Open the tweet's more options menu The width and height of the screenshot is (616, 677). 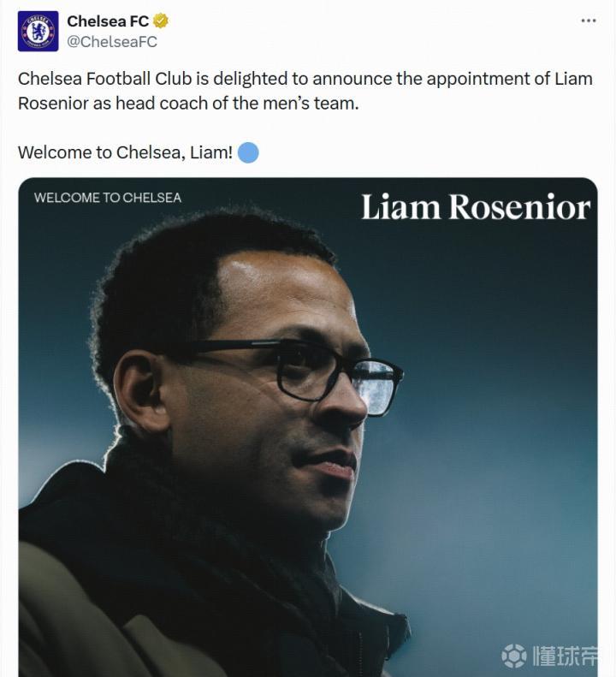[588, 21]
